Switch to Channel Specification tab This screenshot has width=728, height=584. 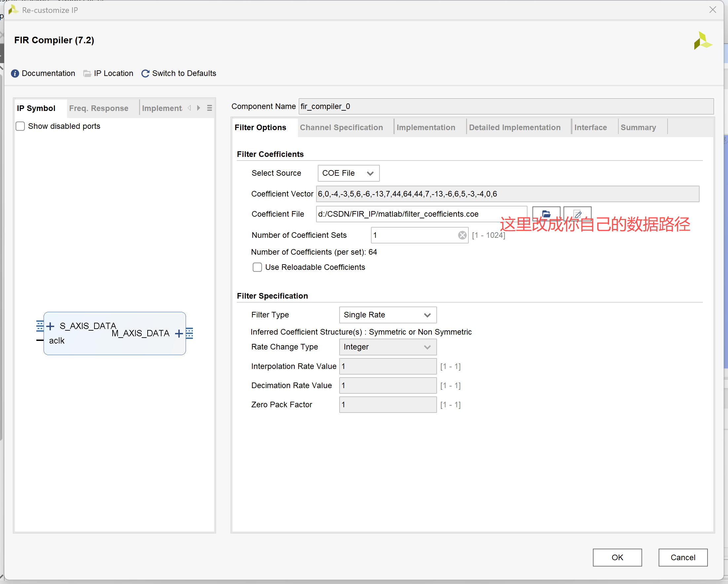pyautogui.click(x=341, y=128)
